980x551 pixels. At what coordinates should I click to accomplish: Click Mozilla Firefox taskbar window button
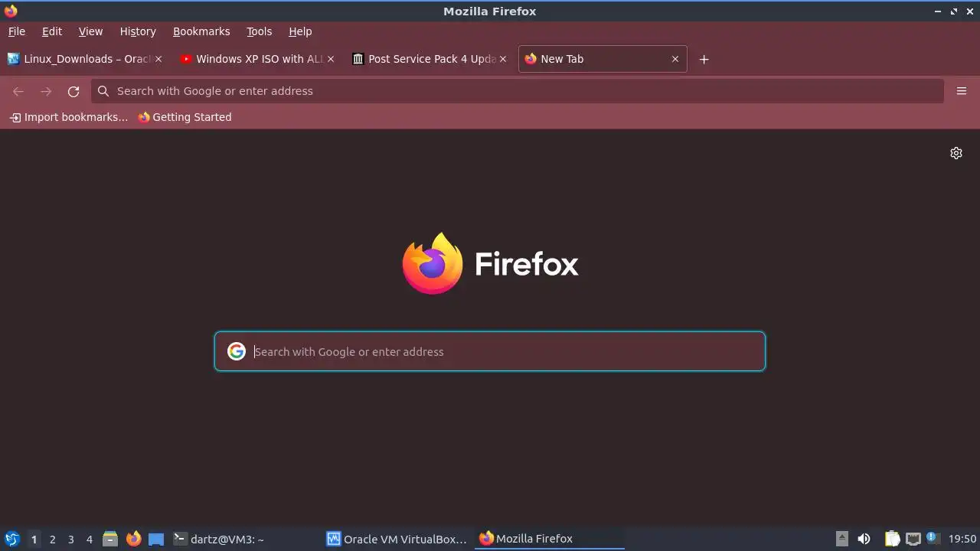click(550, 539)
